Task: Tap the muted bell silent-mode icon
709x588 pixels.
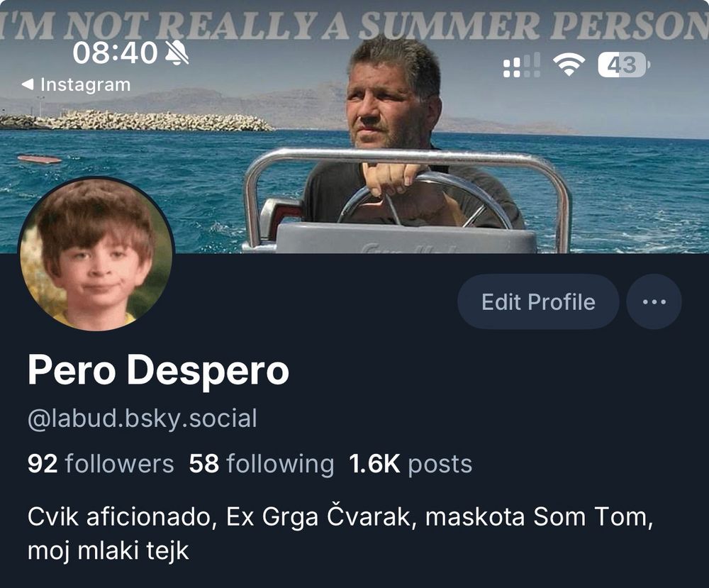Action: [x=177, y=53]
